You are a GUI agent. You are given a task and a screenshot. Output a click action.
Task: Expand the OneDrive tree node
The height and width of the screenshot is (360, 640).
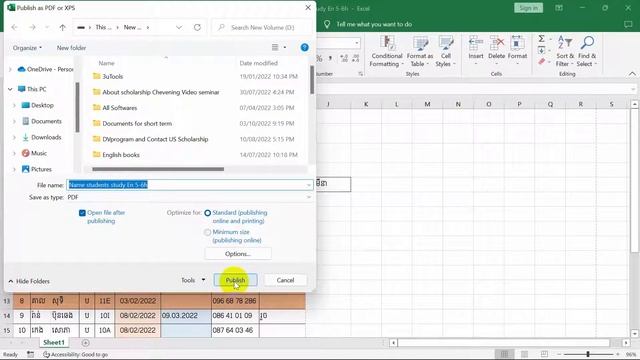pos(10,69)
